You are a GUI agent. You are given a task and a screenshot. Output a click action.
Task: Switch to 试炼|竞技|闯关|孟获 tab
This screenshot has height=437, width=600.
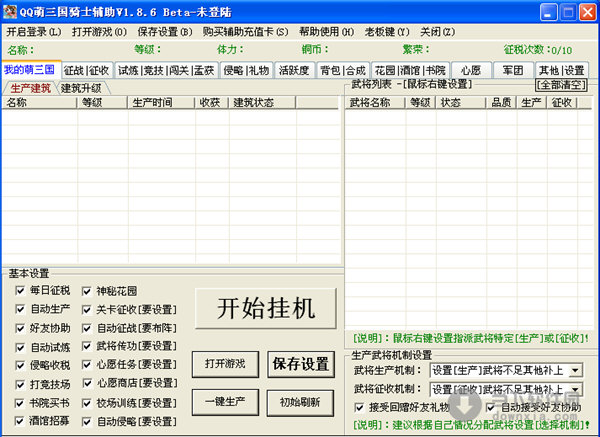[166, 70]
